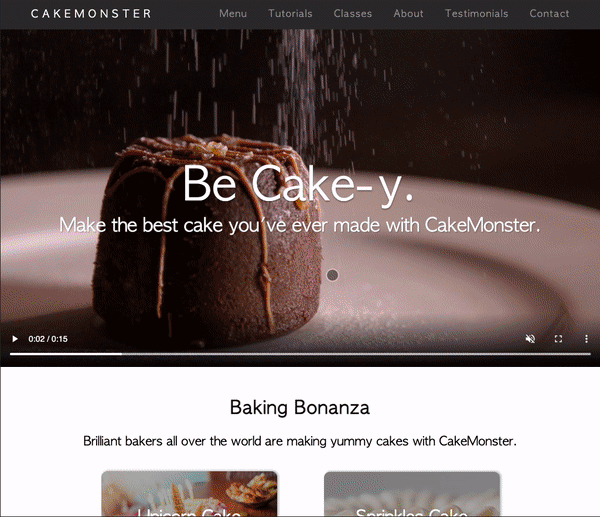This screenshot has height=517, width=600.
Task: Play the hero cake video
Action: (15, 339)
